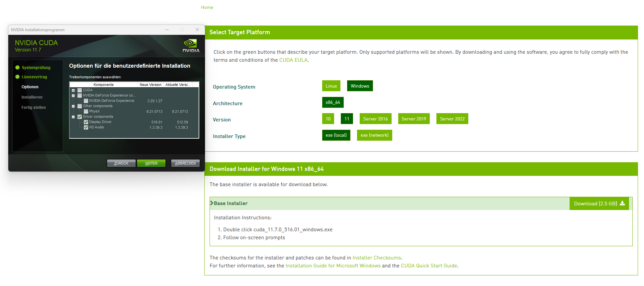Untick the Driver components checkbox
Image resolution: width=644 pixels, height=286 pixels.
80,117
